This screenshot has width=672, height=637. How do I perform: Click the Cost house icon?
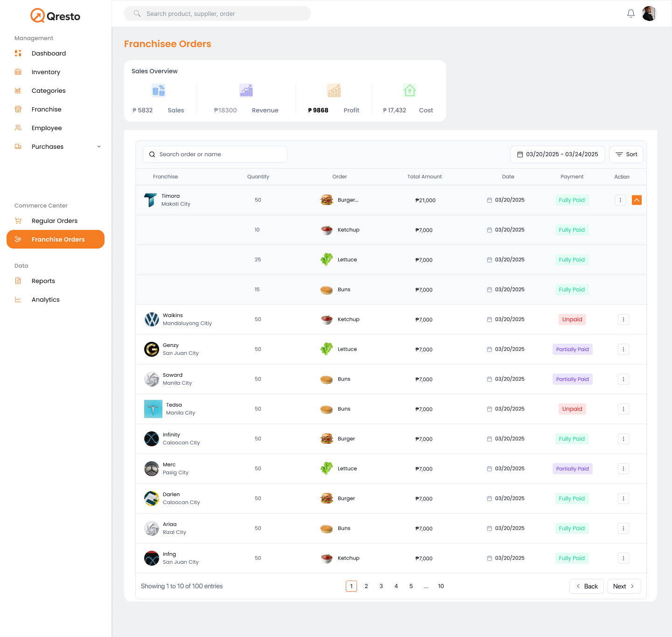tap(409, 90)
